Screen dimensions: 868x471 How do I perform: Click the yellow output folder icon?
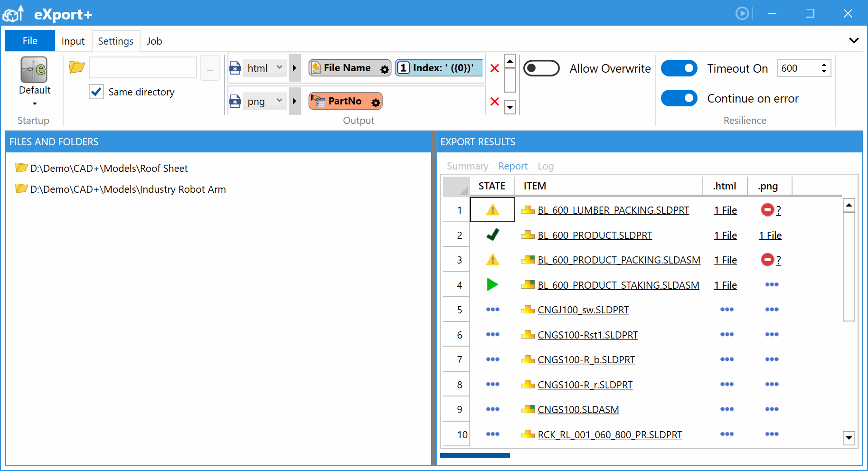pyautogui.click(x=76, y=67)
